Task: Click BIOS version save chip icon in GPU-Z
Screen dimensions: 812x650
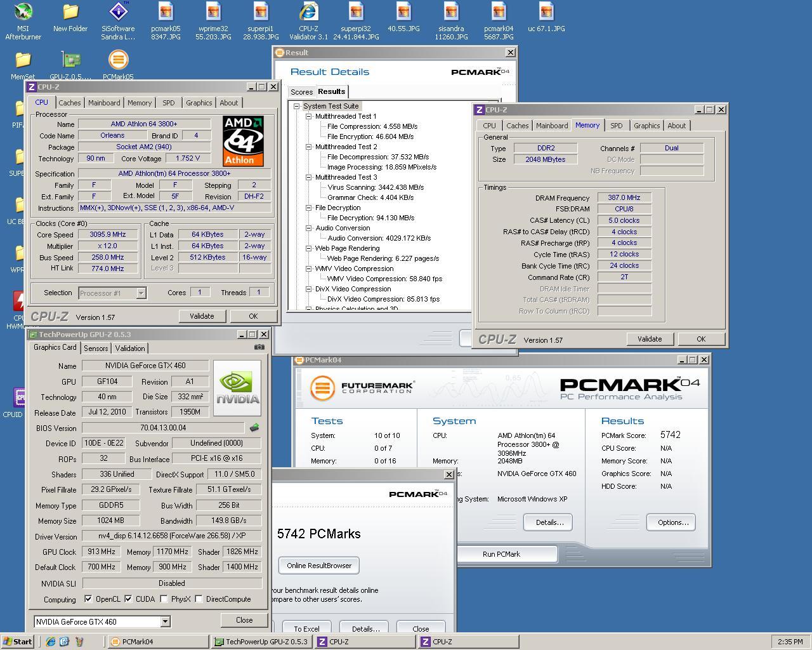Action: (254, 428)
